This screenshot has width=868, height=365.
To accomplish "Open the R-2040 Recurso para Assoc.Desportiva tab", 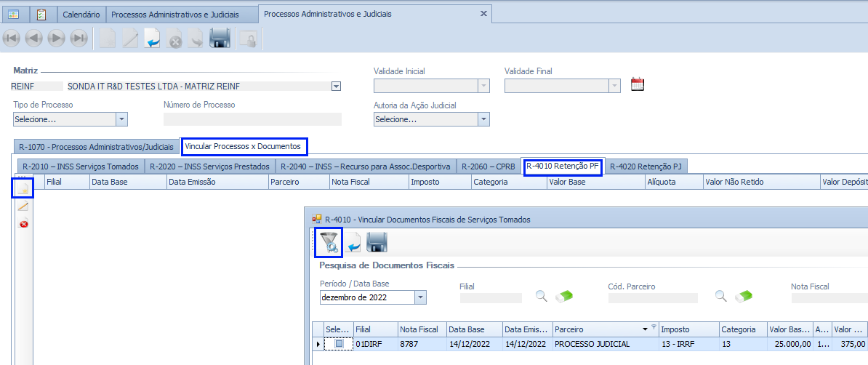I will 366,167.
